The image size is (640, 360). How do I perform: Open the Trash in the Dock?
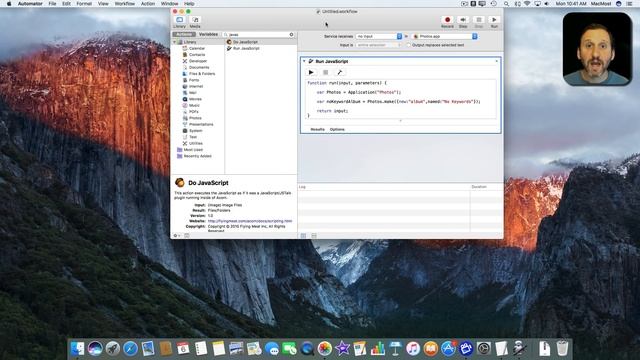click(562, 349)
